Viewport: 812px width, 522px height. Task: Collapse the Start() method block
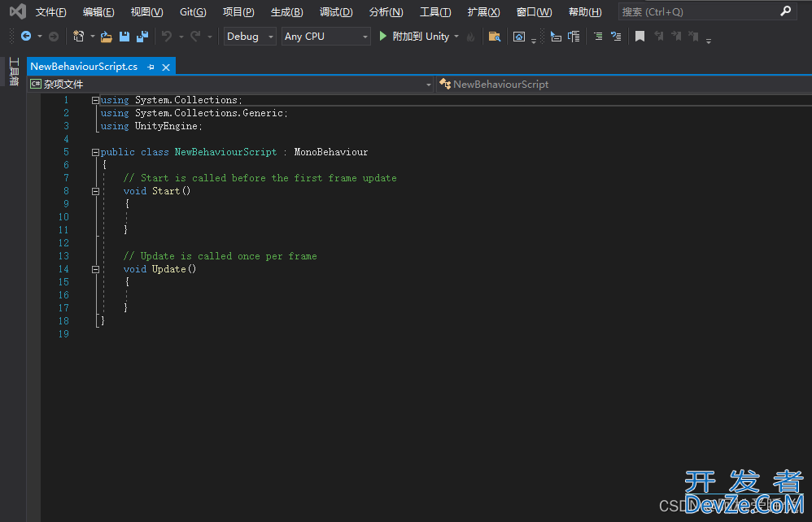tap(95, 191)
